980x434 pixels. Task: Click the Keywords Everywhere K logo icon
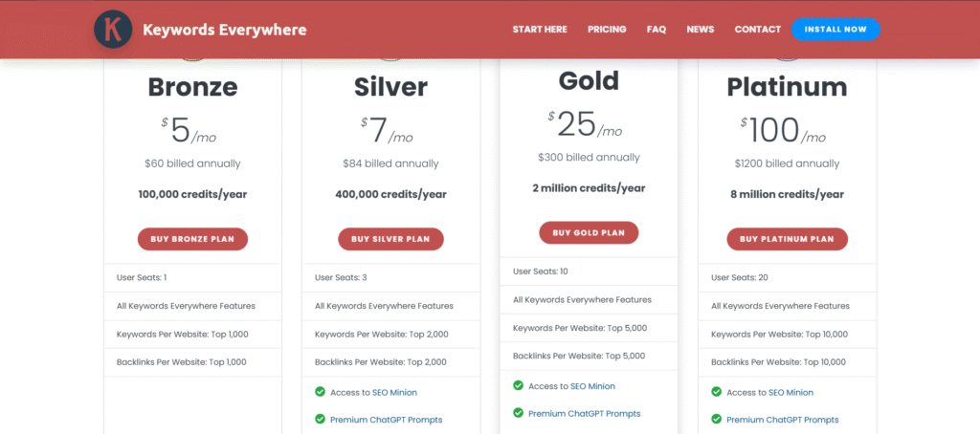click(113, 29)
